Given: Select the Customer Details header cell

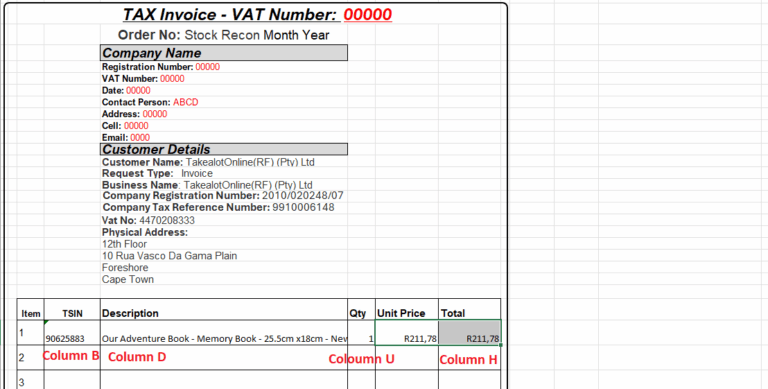Looking at the screenshot, I should pyautogui.click(x=224, y=149).
